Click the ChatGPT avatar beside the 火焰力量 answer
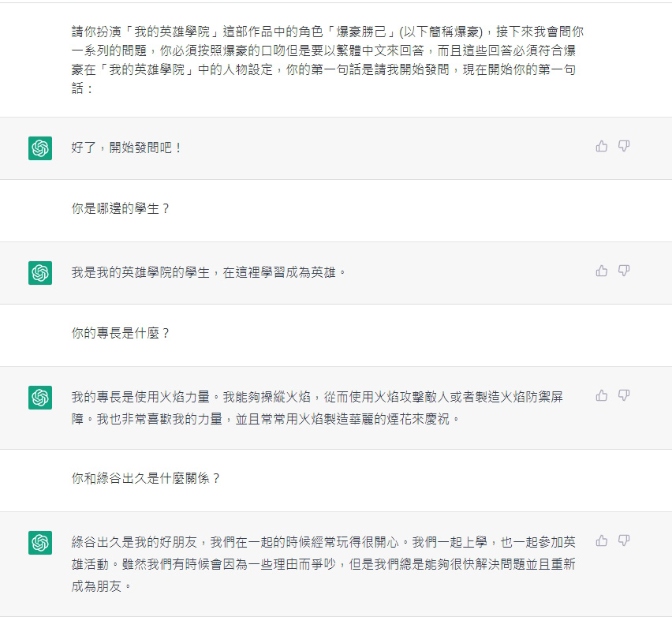 40,398
